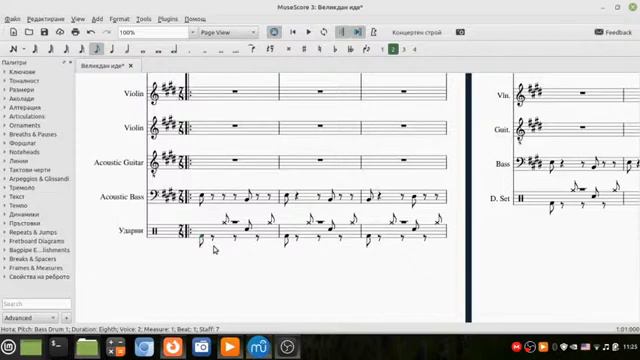The width and height of the screenshot is (640, 360).
Task: Print the score
Action: coord(75,32)
